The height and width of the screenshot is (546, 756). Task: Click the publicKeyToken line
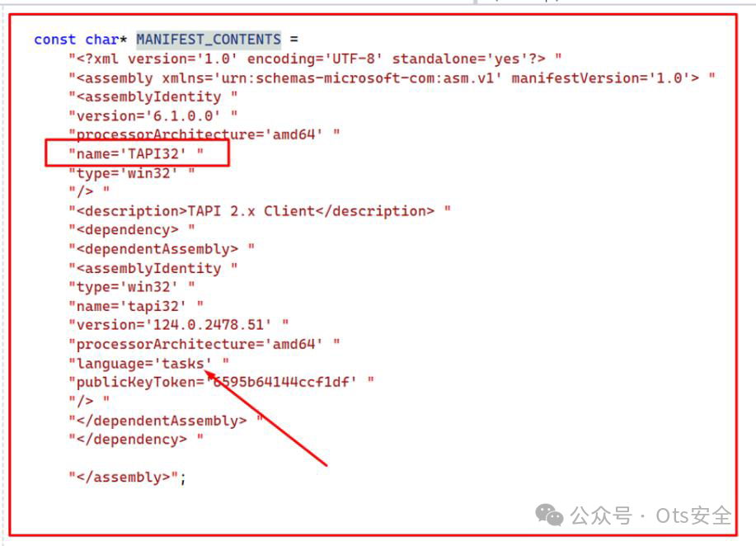[x=221, y=382]
